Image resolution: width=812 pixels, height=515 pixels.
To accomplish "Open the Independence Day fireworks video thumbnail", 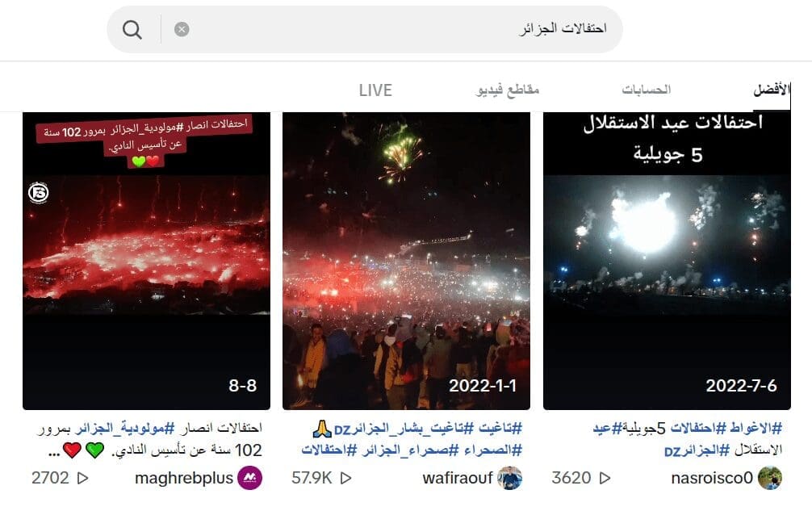I will (x=667, y=261).
